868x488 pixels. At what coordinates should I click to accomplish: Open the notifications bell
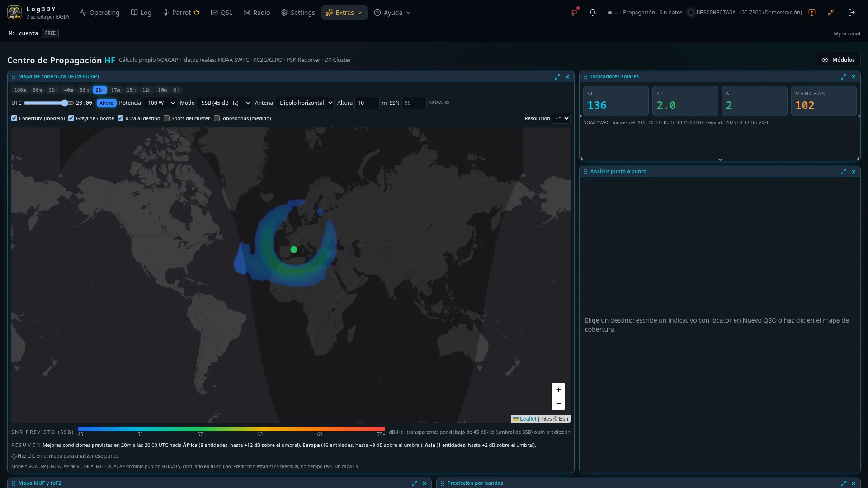pos(593,13)
